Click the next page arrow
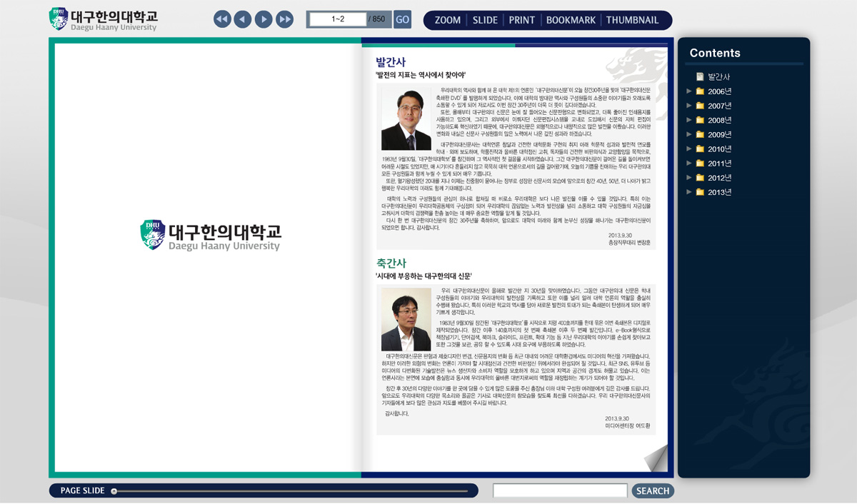This screenshot has width=857, height=504. pos(264,19)
